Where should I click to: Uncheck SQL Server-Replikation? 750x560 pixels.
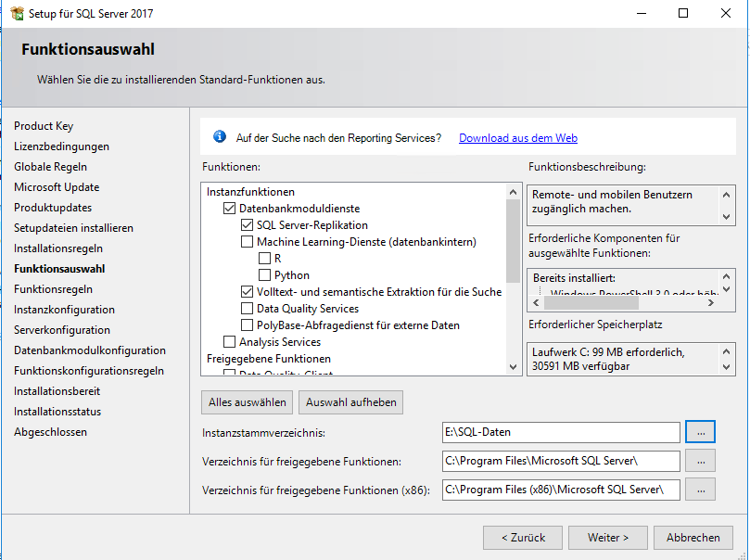tap(247, 225)
